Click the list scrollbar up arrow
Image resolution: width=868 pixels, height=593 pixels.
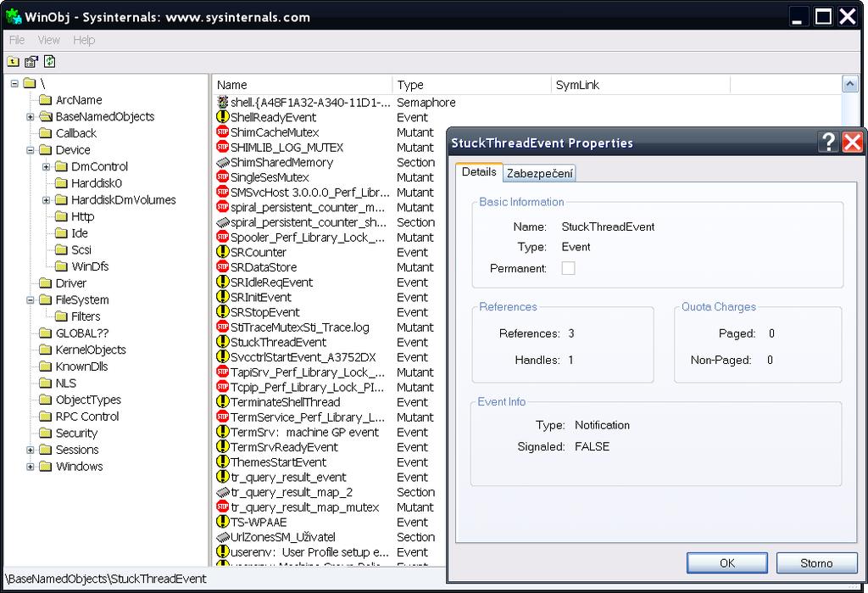pyautogui.click(x=849, y=85)
